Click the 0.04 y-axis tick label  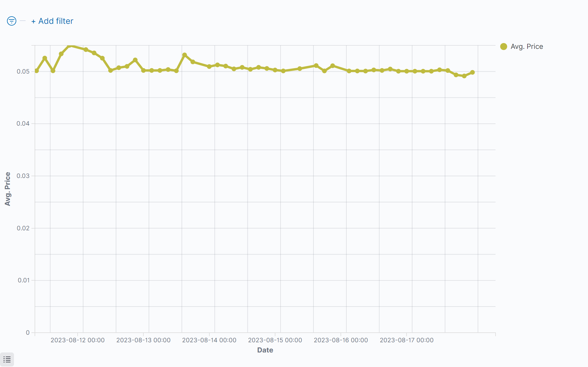click(x=23, y=124)
